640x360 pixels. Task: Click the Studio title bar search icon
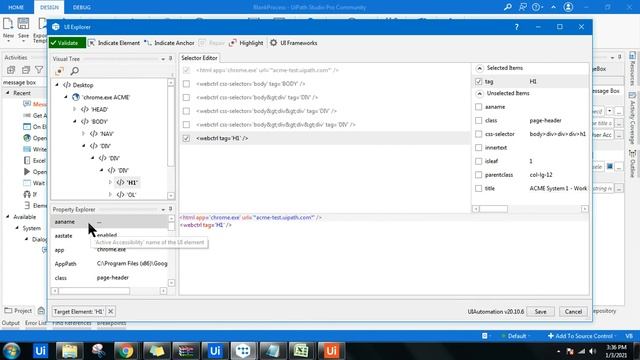click(x=508, y=7)
